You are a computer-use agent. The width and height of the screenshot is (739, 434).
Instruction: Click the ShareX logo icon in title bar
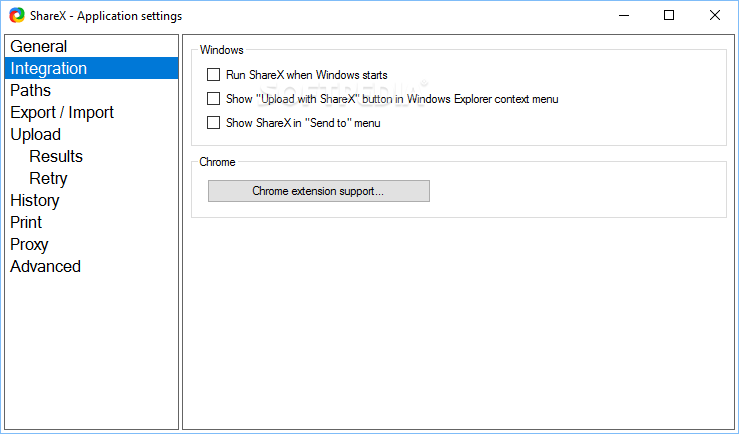[17, 16]
